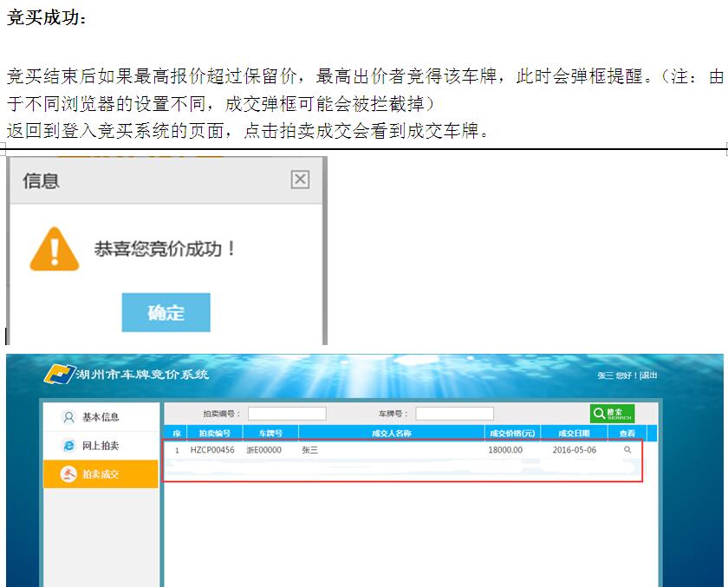Viewport: 728px width, 587px height.
Task: Click the 湖州市车牌竞价系统 logo icon
Action: pos(59,375)
